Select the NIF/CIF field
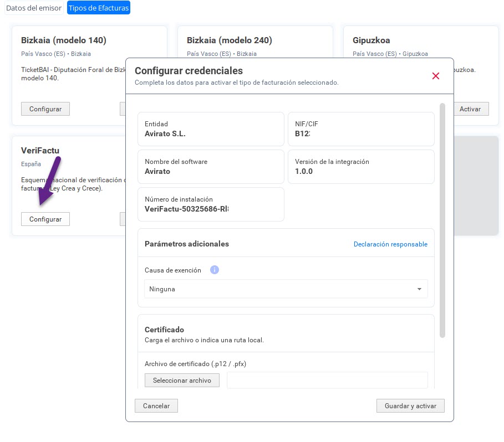Image resolution: width=504 pixels, height=442 pixels. [361, 129]
